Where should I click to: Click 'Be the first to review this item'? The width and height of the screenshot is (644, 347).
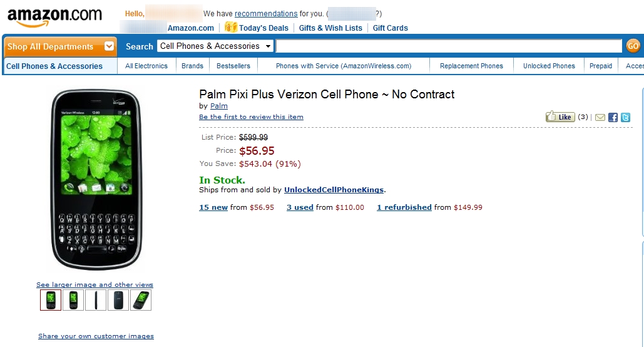pyautogui.click(x=251, y=117)
